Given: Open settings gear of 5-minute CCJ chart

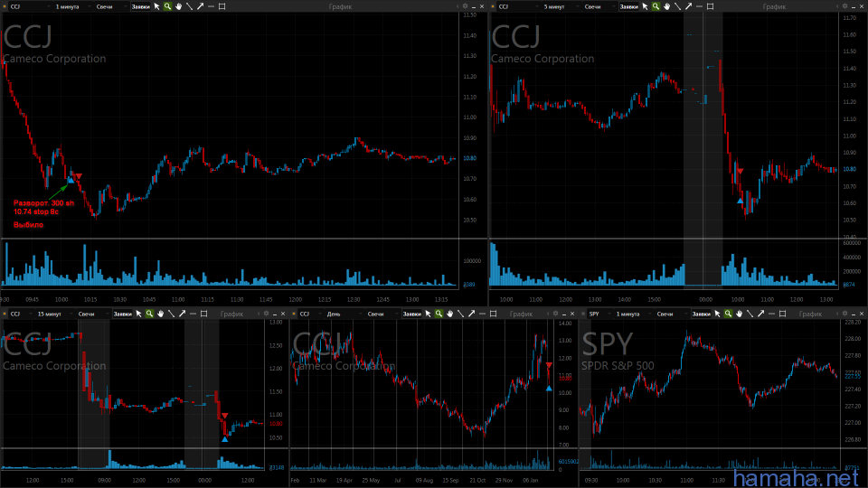Looking at the screenshot, I should point(844,6).
